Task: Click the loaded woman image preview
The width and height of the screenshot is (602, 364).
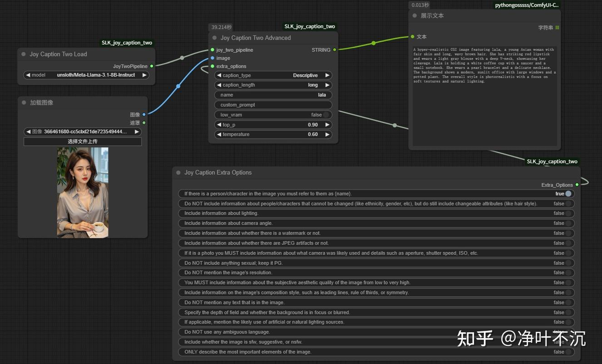Action: pyautogui.click(x=83, y=192)
